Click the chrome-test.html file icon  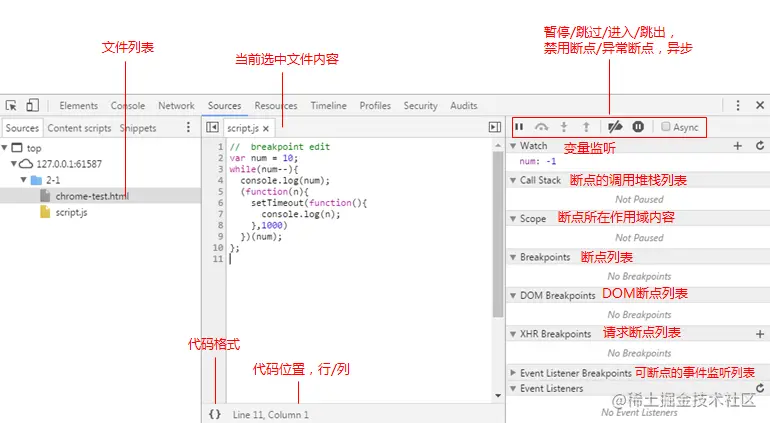pyautogui.click(x=45, y=196)
